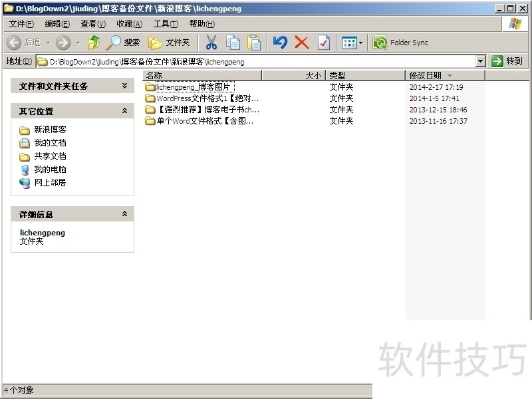Open My Computer (我的电脑) link
532x399 pixels.
pyautogui.click(x=50, y=170)
